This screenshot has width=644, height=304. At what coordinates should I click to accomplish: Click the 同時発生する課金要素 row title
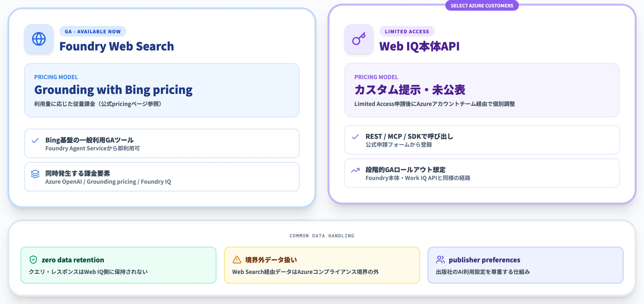point(77,173)
